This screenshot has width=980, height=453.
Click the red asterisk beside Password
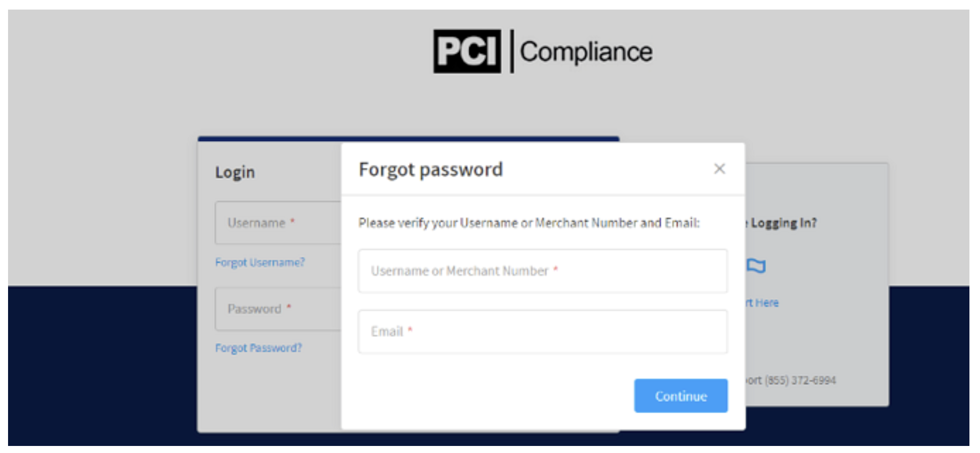(289, 307)
